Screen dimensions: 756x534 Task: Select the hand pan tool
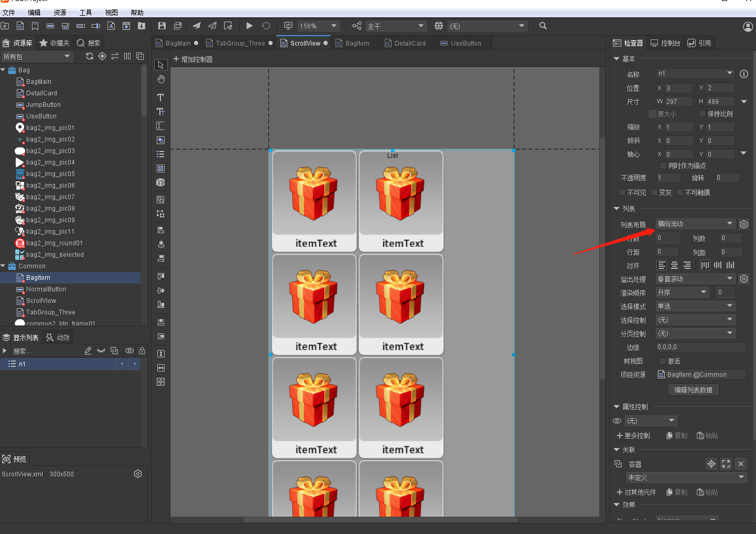tap(160, 79)
